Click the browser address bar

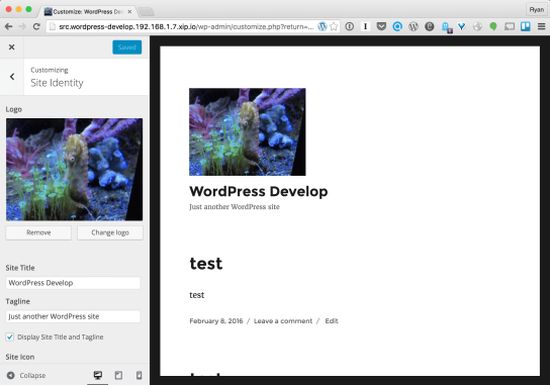click(x=186, y=27)
